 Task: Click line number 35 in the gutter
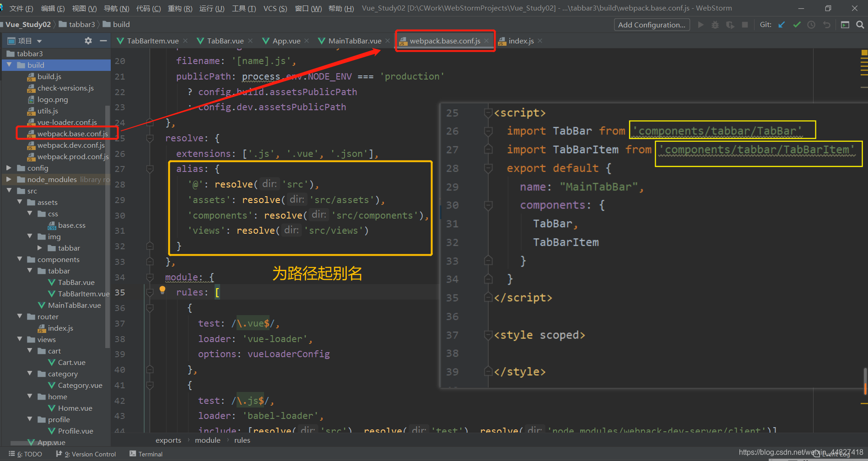pyautogui.click(x=120, y=292)
